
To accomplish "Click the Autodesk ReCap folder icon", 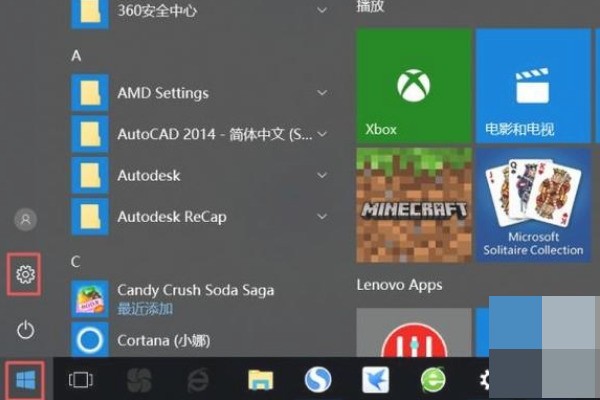I will coord(90,217).
